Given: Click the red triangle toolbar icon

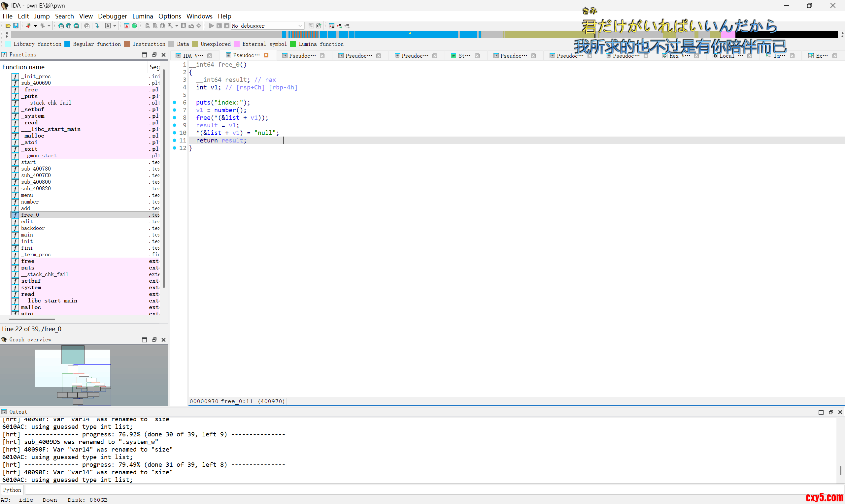Looking at the screenshot, I should (x=127, y=26).
